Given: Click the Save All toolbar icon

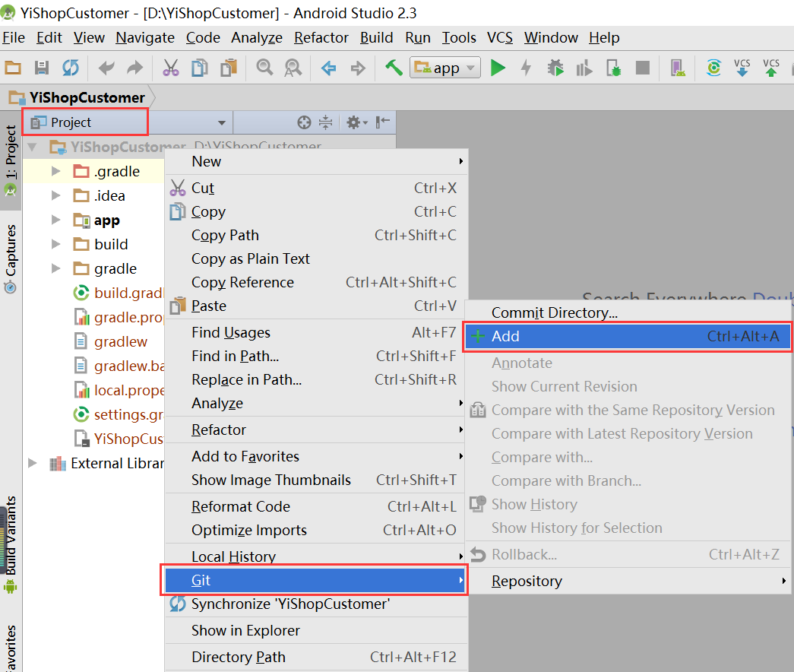Looking at the screenshot, I should click(43, 68).
